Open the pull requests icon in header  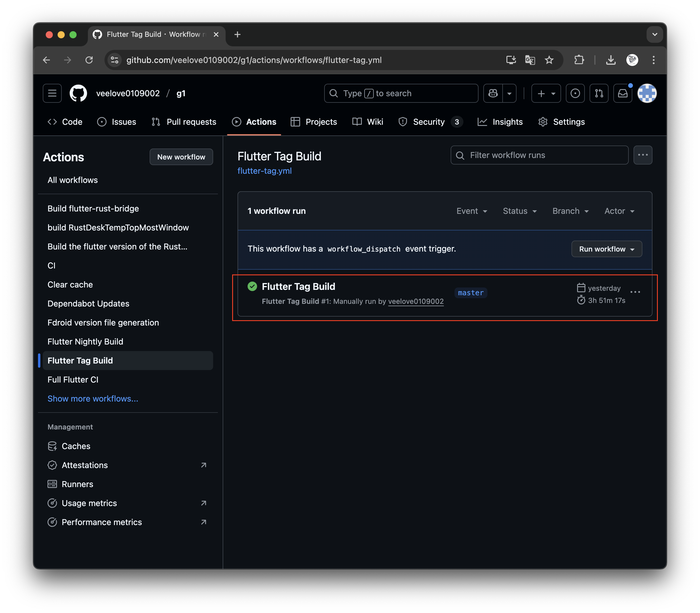coord(599,93)
